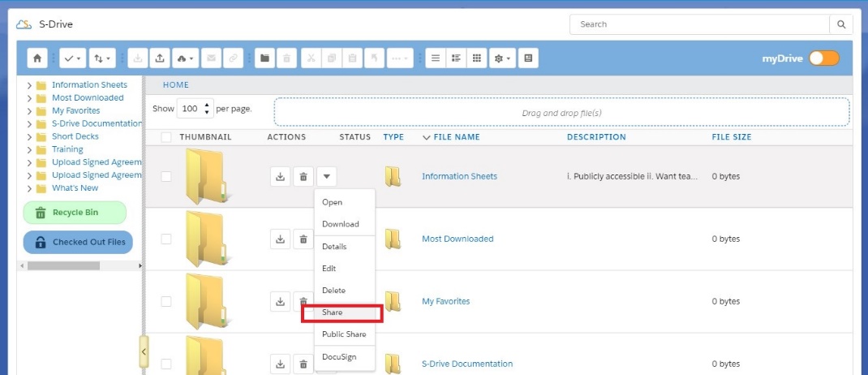Choose Delete from the context menu

[x=345, y=291]
